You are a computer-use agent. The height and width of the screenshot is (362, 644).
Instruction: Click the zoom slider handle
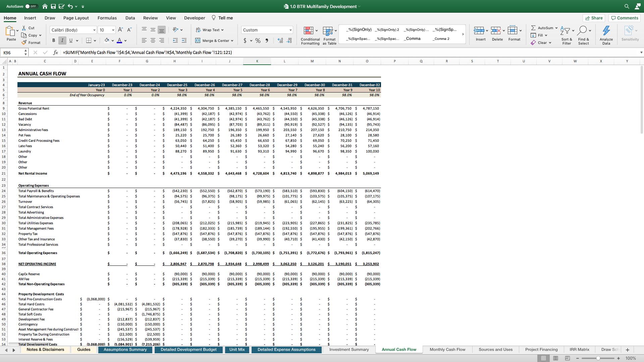(x=598, y=358)
